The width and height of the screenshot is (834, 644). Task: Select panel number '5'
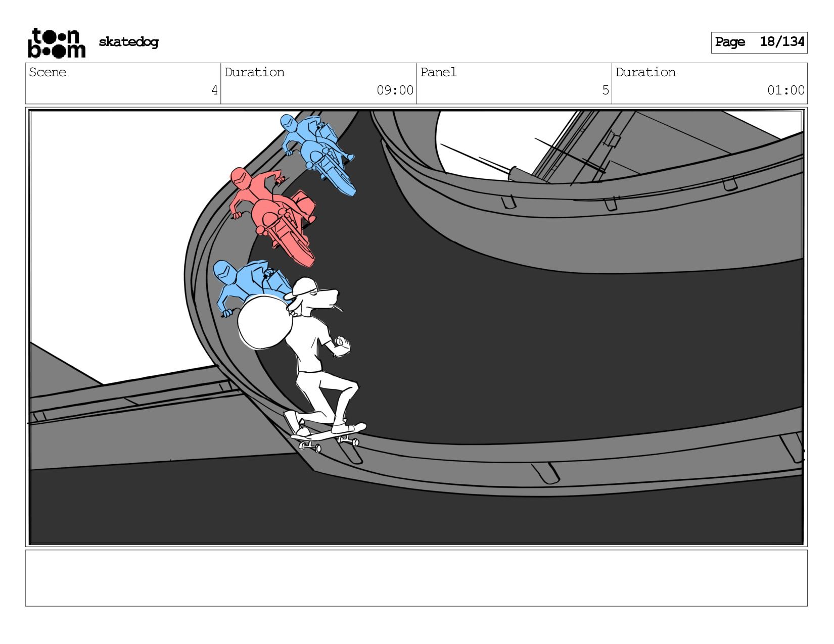(605, 90)
